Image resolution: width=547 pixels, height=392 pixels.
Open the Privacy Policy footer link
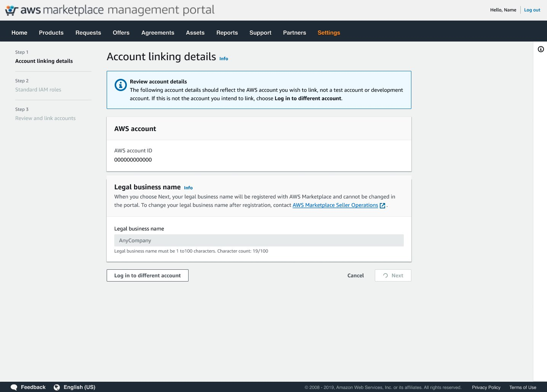point(486,387)
